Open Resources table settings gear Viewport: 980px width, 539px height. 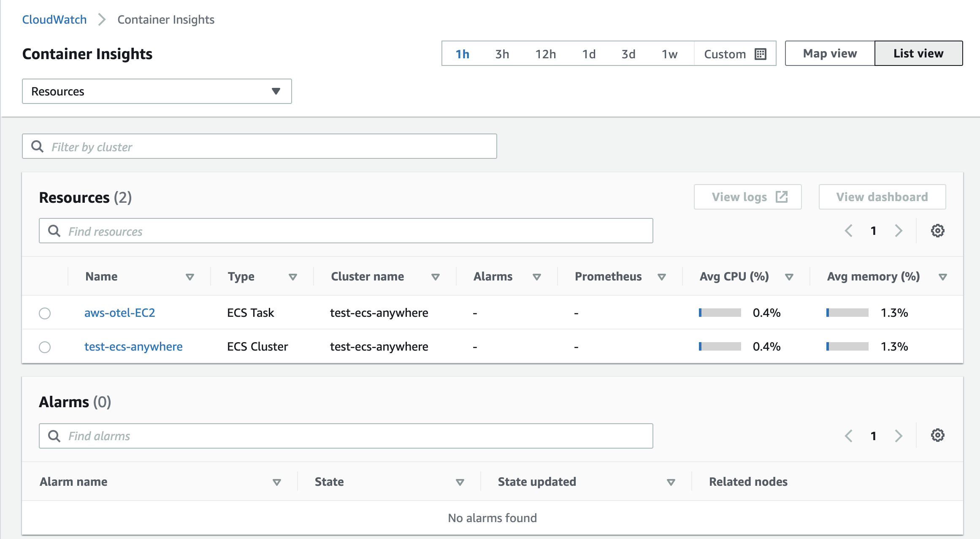(x=937, y=231)
